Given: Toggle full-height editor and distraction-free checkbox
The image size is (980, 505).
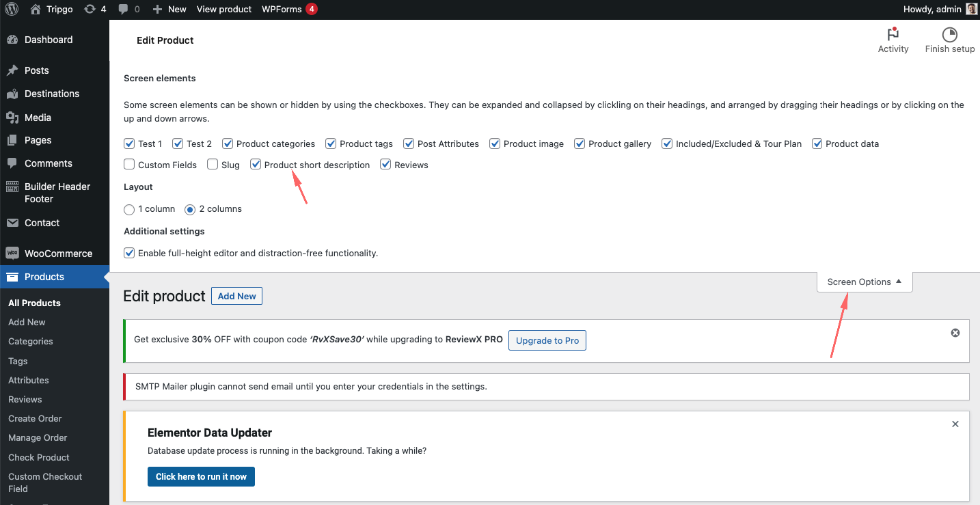Looking at the screenshot, I should point(129,253).
